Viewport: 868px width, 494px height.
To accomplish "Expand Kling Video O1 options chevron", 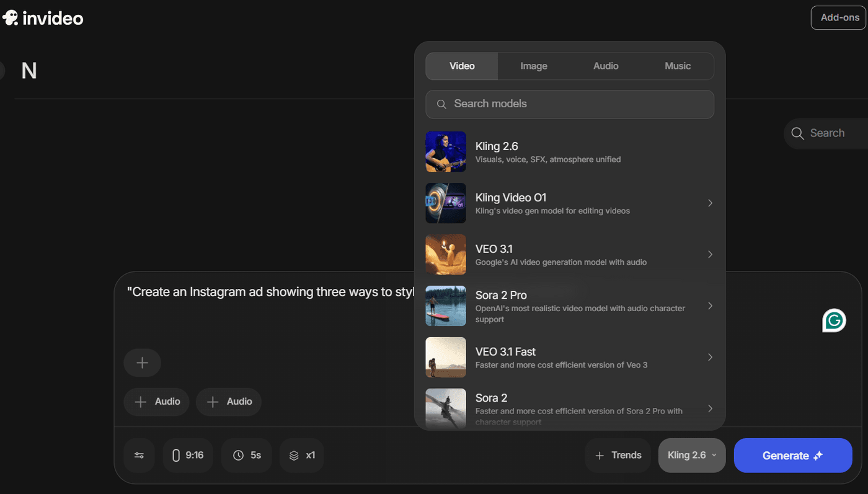I will point(710,203).
